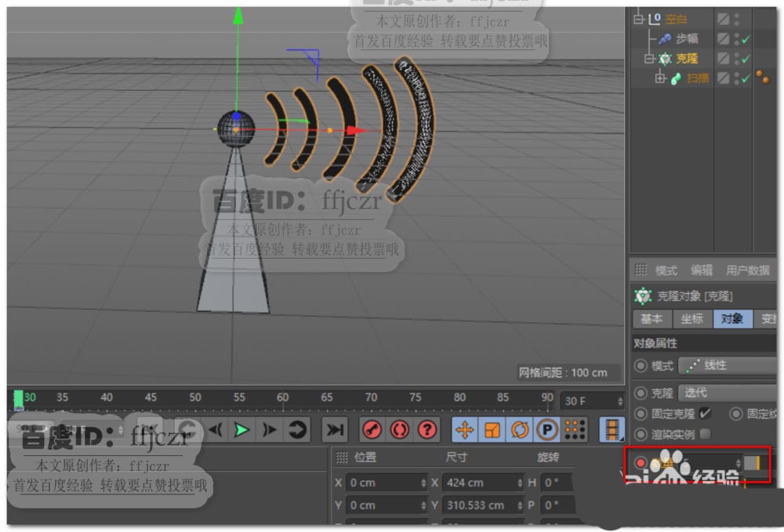Open the 模式 menu in attribute manager
This screenshot has width=784, height=532.
pos(666,270)
